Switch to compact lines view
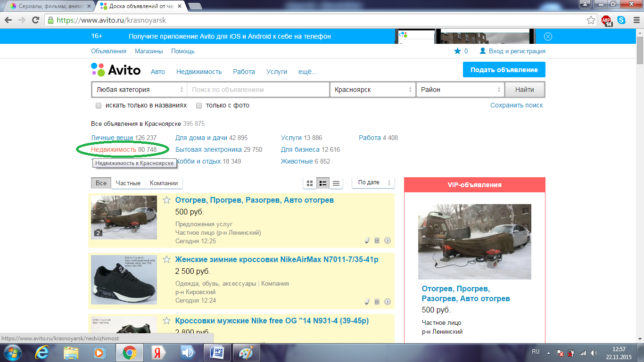Image resolution: width=644 pixels, height=362 pixels. (336, 183)
